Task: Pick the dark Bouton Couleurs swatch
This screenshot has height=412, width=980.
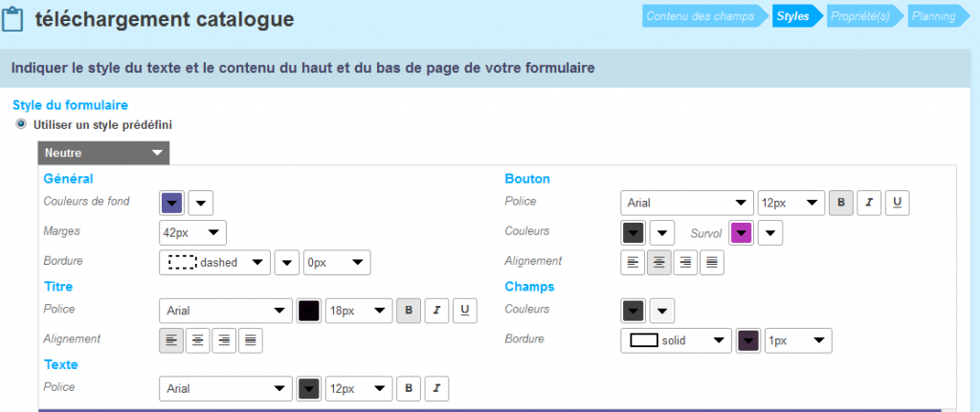Action: click(634, 233)
